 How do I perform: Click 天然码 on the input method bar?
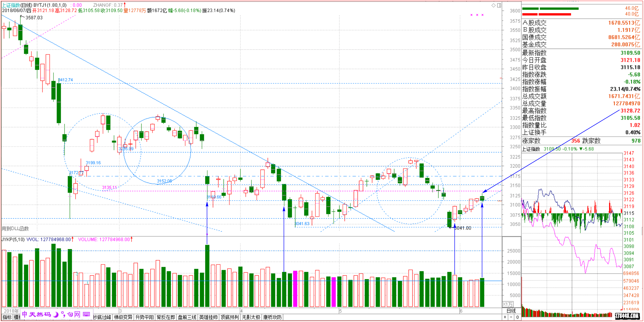point(40,314)
